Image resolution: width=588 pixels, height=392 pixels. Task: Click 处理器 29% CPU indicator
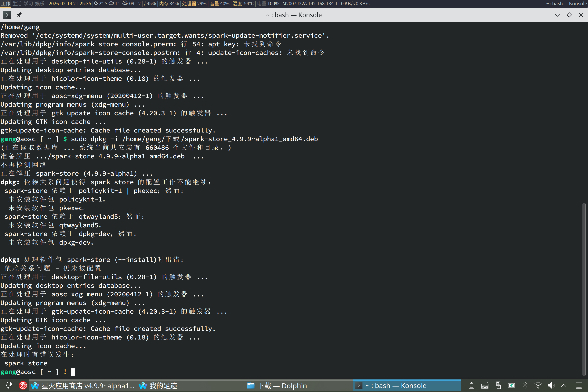194,4
